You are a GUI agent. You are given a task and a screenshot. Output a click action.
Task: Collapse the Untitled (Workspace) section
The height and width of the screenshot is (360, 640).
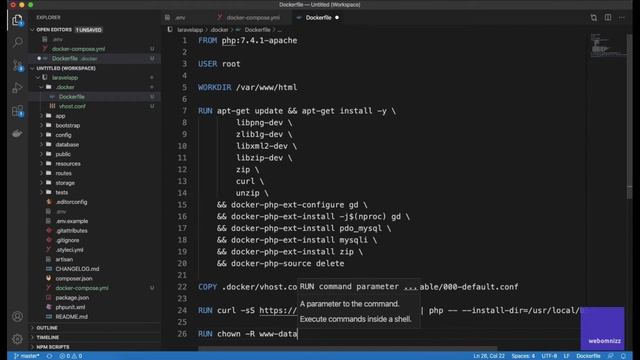[x=65, y=68]
